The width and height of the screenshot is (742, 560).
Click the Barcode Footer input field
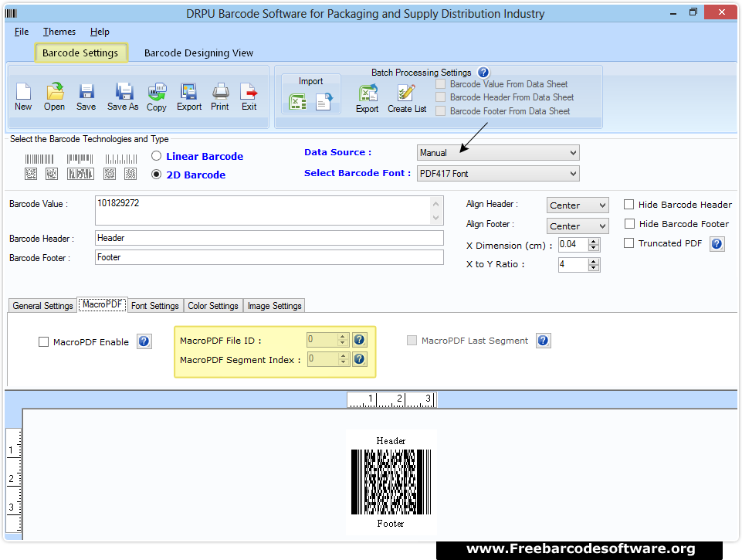pyautogui.click(x=269, y=257)
